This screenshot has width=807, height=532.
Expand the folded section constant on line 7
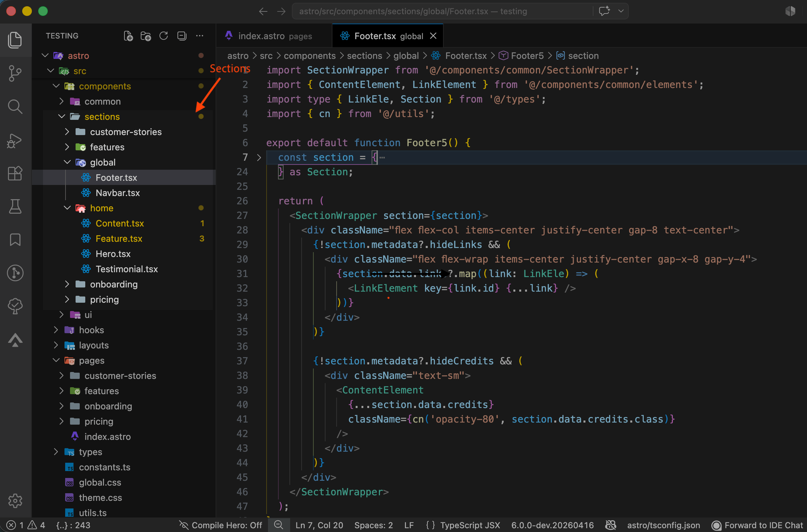[259, 158]
